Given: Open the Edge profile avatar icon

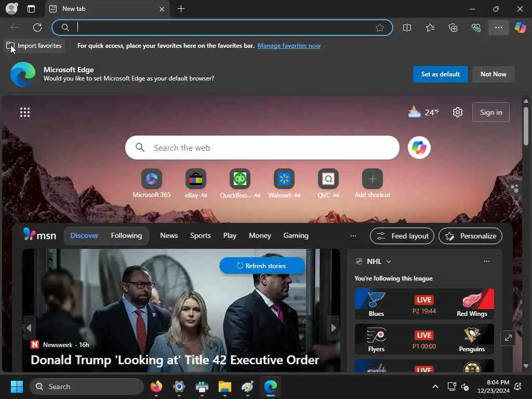Looking at the screenshot, I should point(11,8).
